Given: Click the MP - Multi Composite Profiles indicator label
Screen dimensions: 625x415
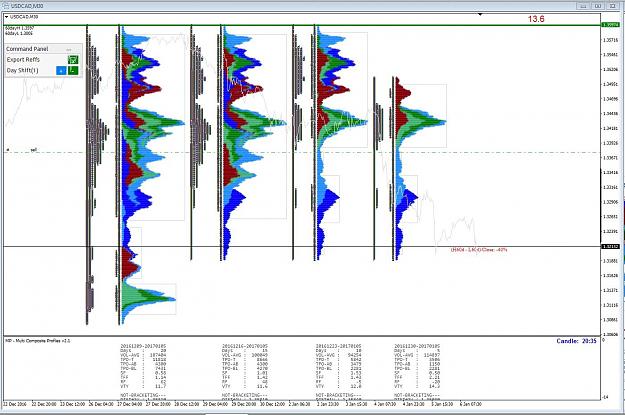Looking at the screenshot, I should 37,341.
